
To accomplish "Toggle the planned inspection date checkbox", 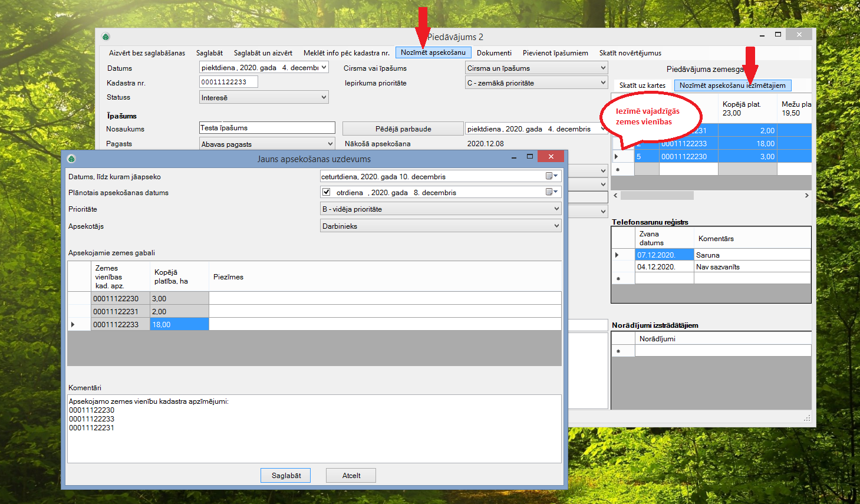I will (x=326, y=192).
